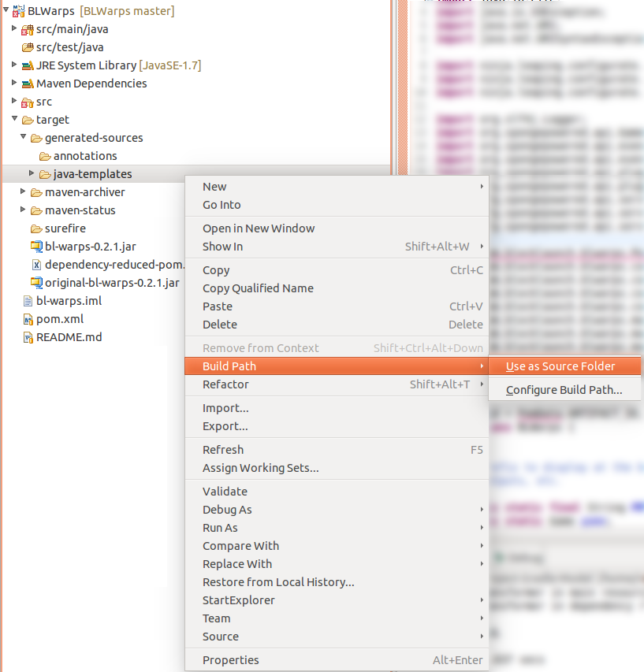
Task: Open the Team submenu
Action: point(337,618)
